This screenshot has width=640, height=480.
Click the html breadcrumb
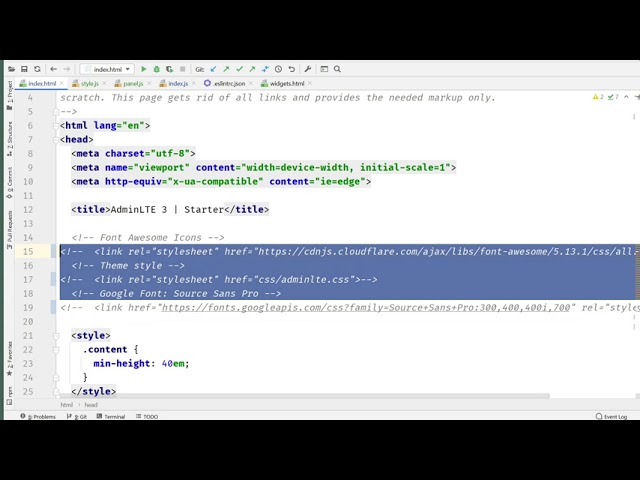(67, 405)
